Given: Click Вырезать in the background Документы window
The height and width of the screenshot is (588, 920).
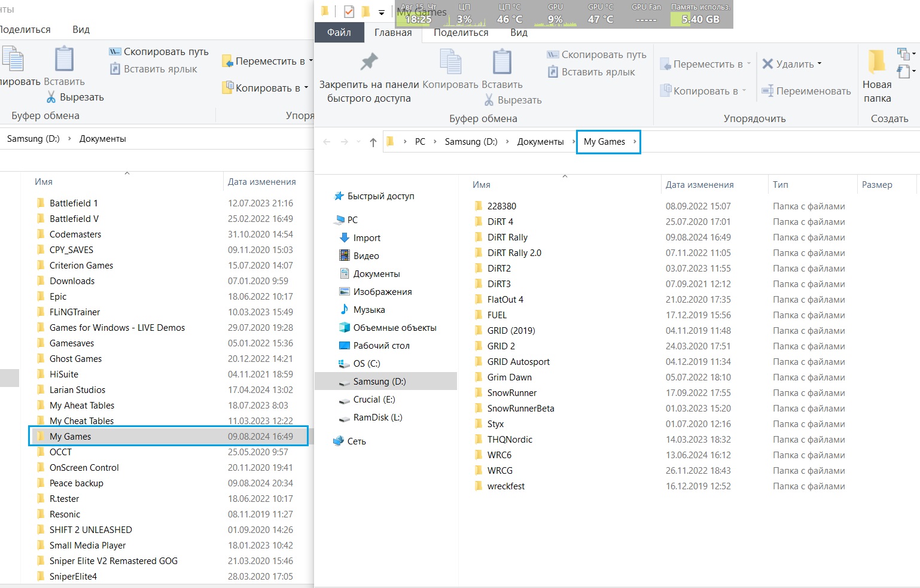Looking at the screenshot, I should pyautogui.click(x=75, y=97).
